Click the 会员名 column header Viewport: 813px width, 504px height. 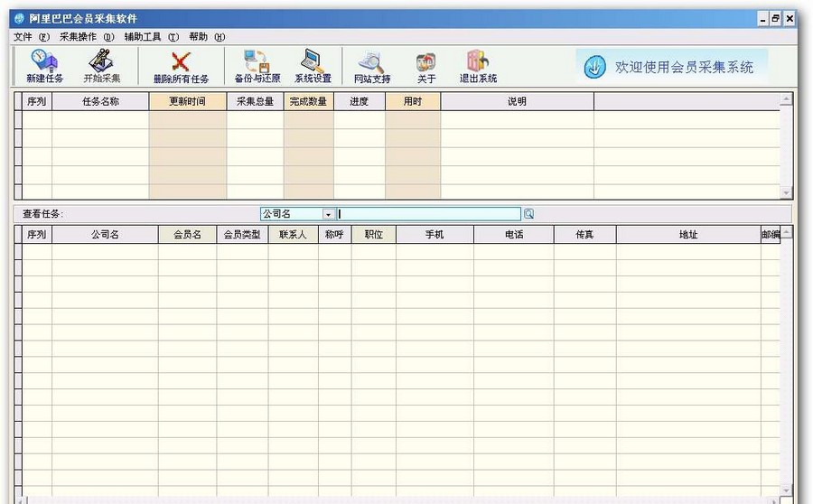pos(187,234)
